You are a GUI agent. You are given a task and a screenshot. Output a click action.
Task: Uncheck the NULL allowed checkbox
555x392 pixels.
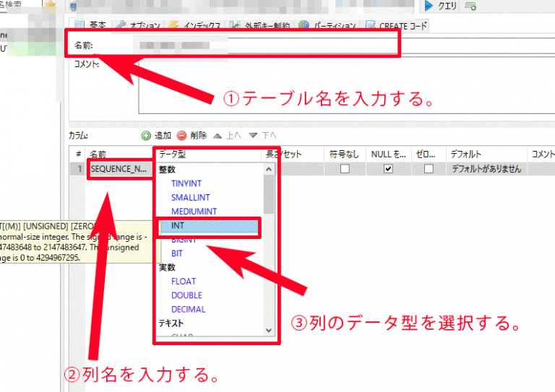click(388, 169)
